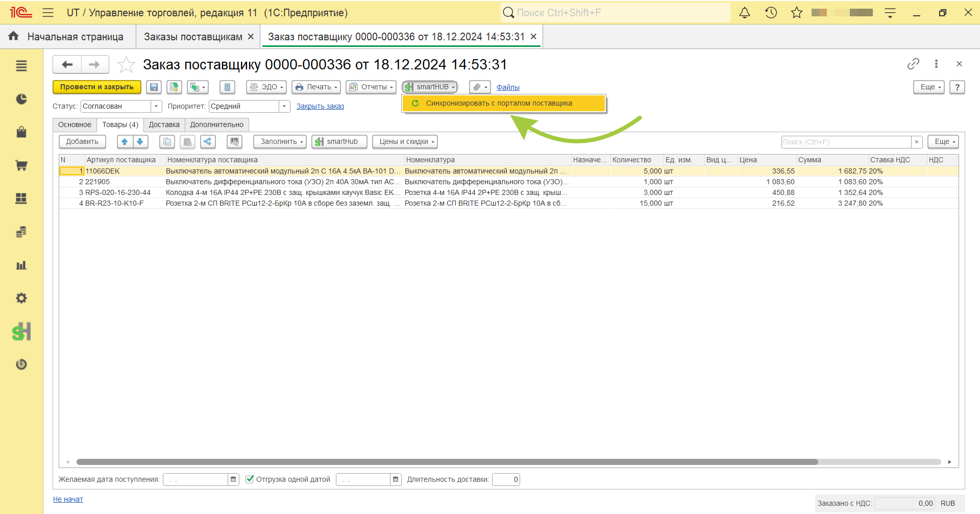Mark order as favorite with star icon

click(126, 65)
